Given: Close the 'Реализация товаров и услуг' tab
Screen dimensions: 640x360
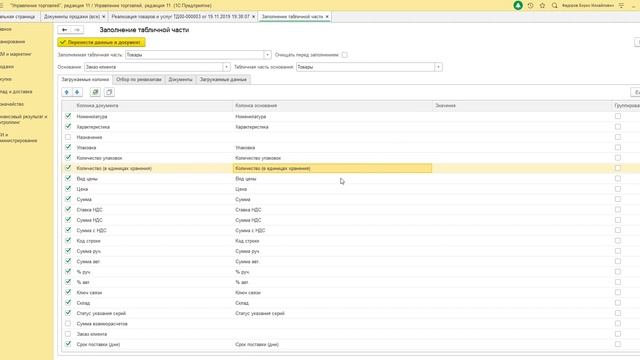Looking at the screenshot, I should click(x=253, y=17).
